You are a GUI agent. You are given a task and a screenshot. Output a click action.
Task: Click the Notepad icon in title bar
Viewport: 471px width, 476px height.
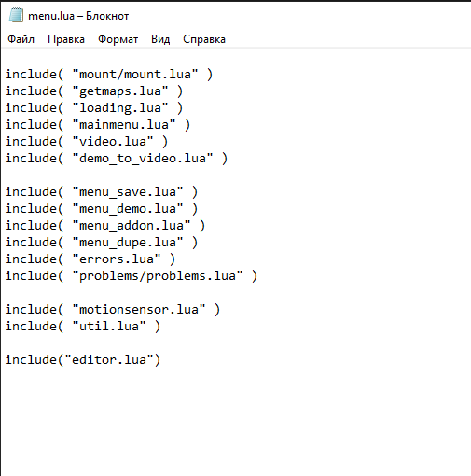click(x=16, y=15)
